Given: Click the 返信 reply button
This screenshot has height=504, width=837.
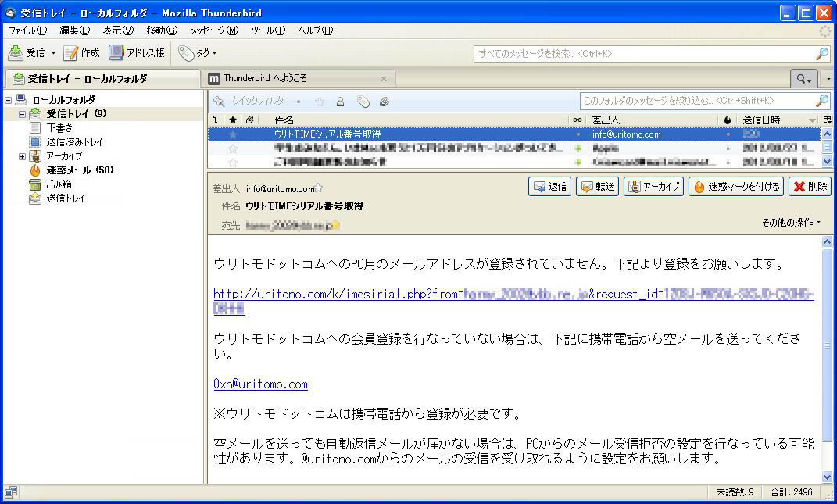Looking at the screenshot, I should 549,187.
